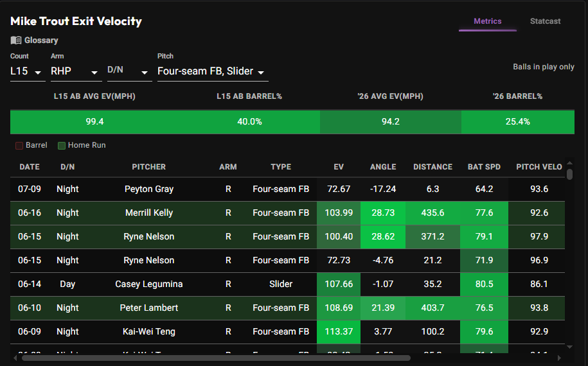This screenshot has height=366, width=588.
Task: Click the 94.2 '26 AVG EV value
Action: (390, 122)
